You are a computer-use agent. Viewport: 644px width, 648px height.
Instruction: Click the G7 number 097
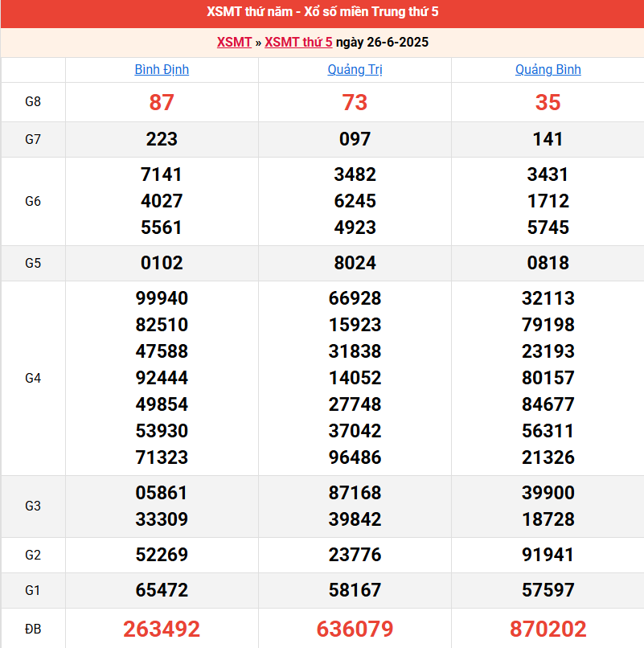tap(355, 139)
